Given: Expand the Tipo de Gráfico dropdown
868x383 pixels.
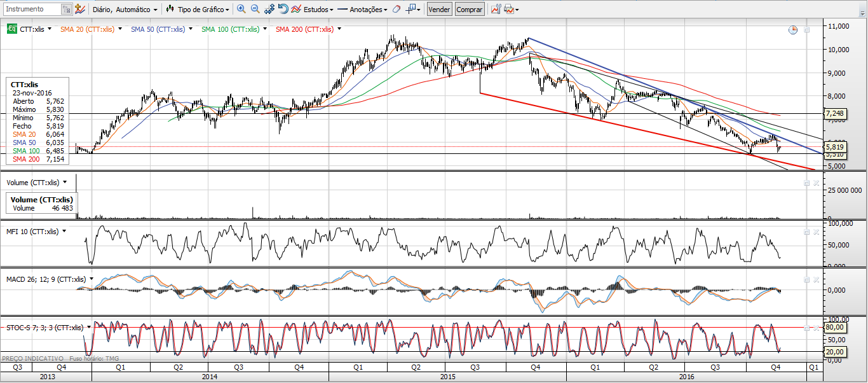Looking at the screenshot, I should [199, 10].
